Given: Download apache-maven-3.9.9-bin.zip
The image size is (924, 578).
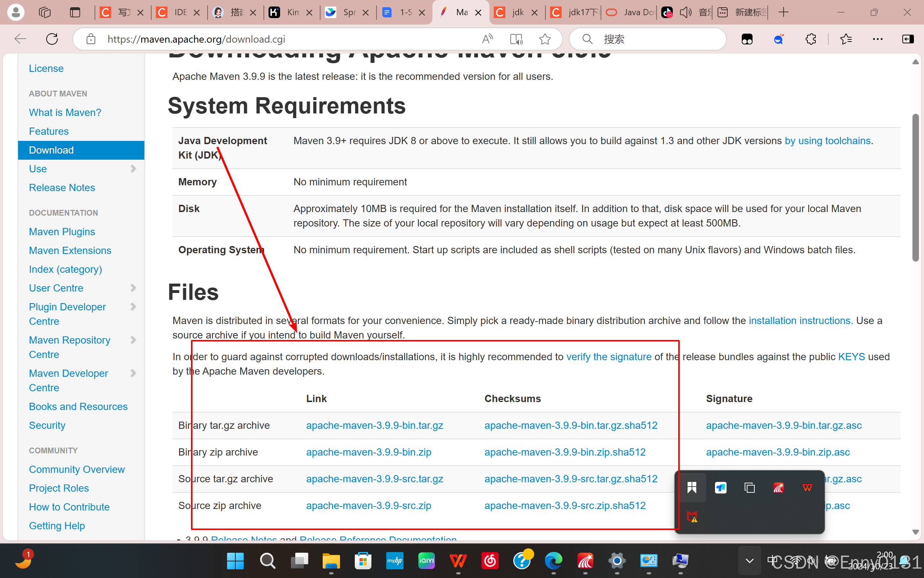Looking at the screenshot, I should tap(369, 452).
